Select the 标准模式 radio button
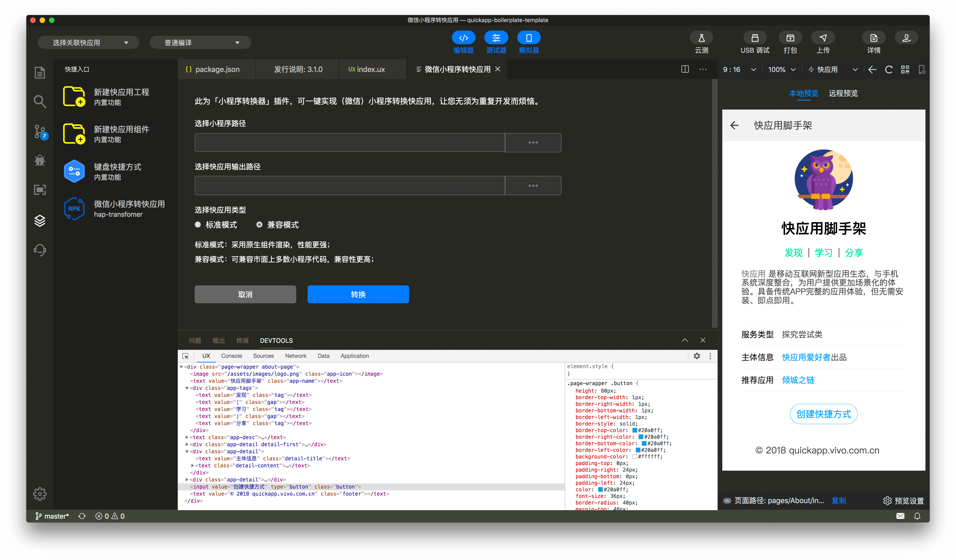The width and height of the screenshot is (956, 560). pyautogui.click(x=198, y=225)
